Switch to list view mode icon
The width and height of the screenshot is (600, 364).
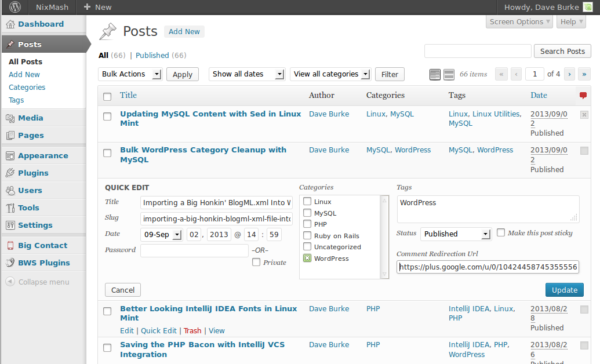point(435,74)
